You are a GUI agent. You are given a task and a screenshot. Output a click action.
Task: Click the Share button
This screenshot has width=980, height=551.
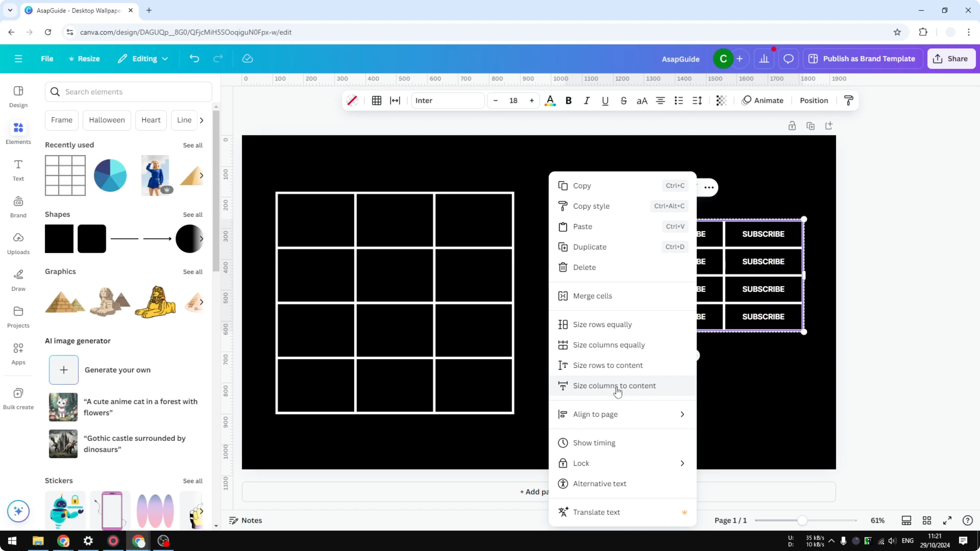[951, 58]
